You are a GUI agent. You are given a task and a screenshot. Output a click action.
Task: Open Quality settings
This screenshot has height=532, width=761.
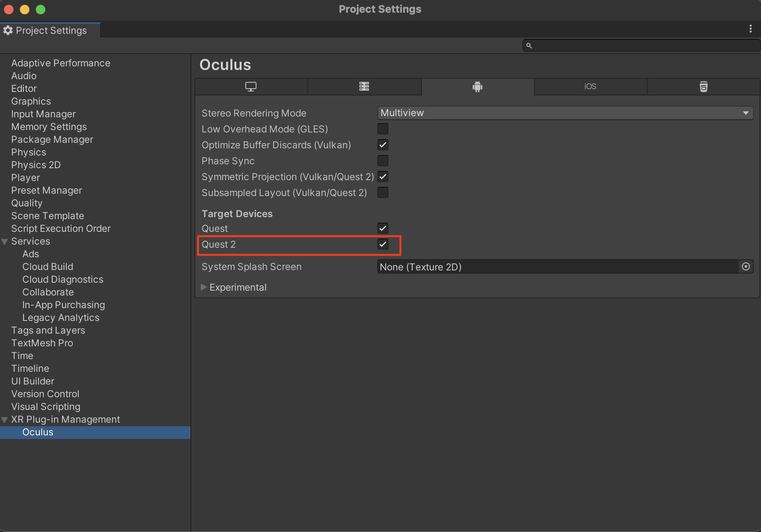27,203
